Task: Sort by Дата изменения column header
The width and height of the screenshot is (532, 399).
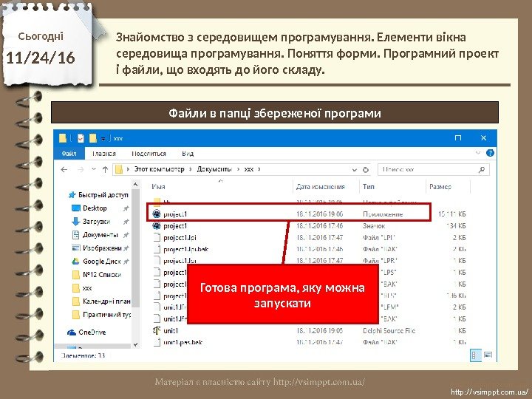Action: (320, 187)
